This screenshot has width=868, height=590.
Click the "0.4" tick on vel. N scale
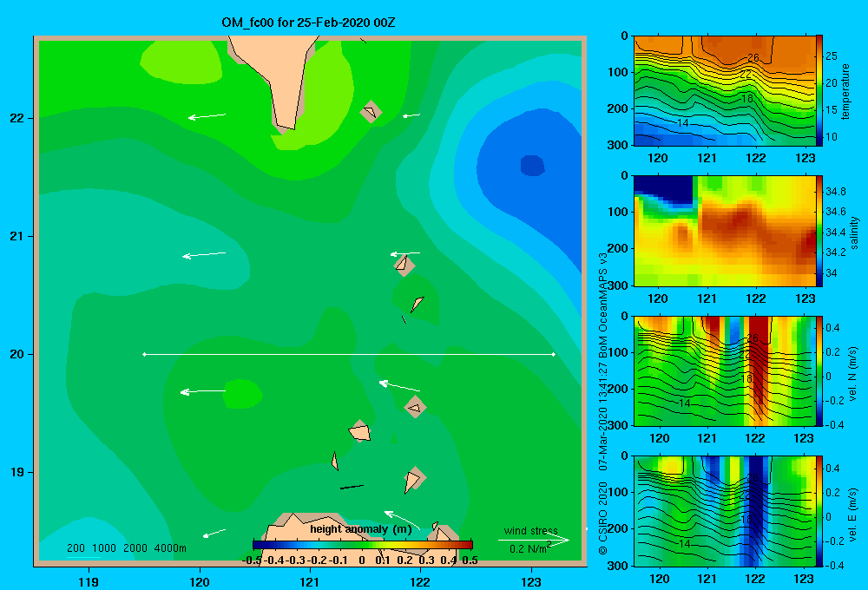tap(832, 328)
